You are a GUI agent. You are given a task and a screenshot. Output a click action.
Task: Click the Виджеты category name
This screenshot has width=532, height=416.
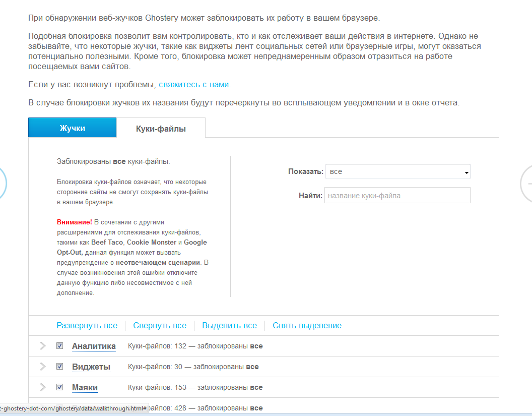click(x=91, y=367)
